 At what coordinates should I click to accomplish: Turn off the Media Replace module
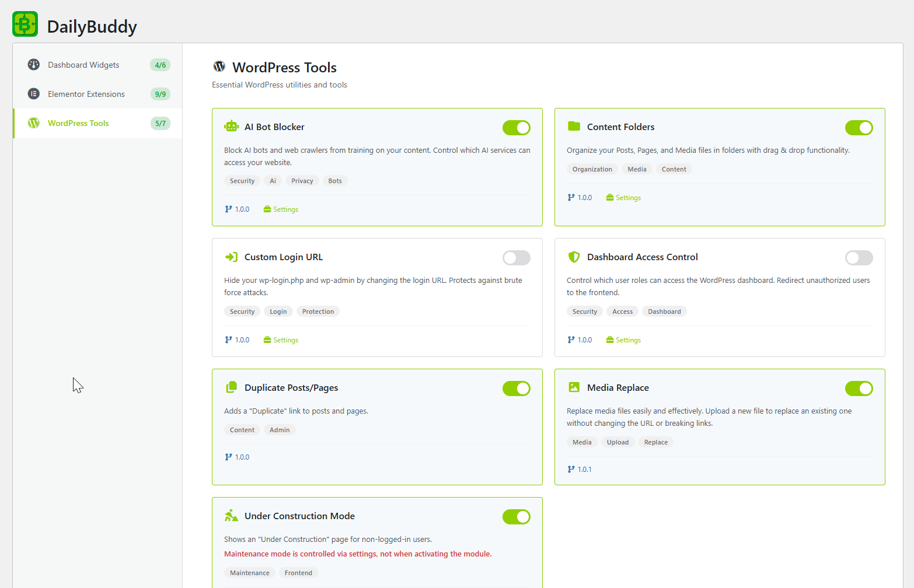point(859,388)
